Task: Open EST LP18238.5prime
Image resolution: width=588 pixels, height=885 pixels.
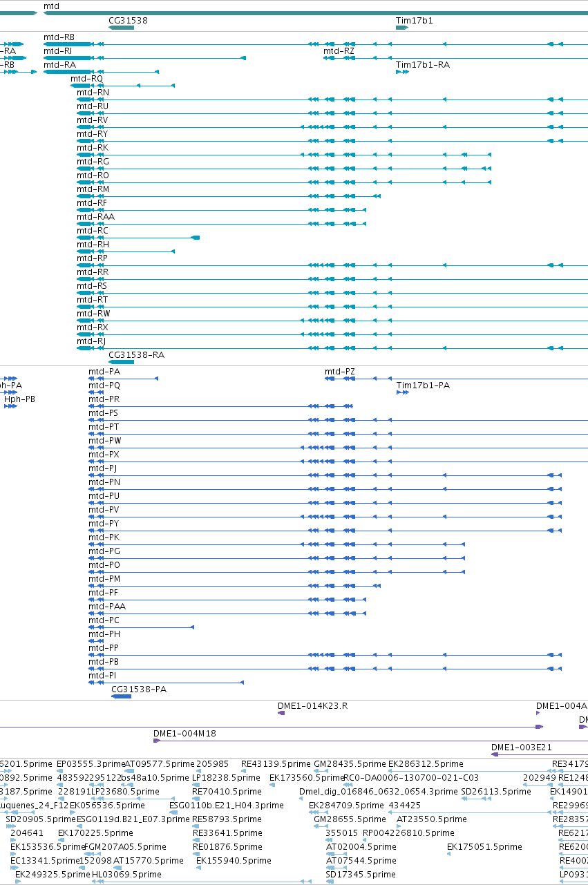Action: click(x=227, y=778)
